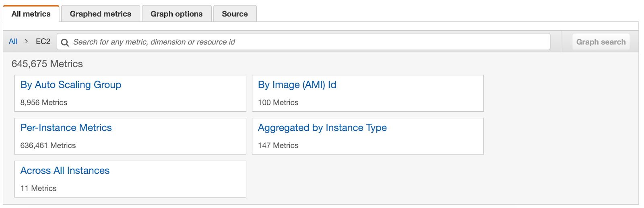The width and height of the screenshot is (644, 208).
Task: Open By Auto Scaling Group metrics
Action: (71, 85)
